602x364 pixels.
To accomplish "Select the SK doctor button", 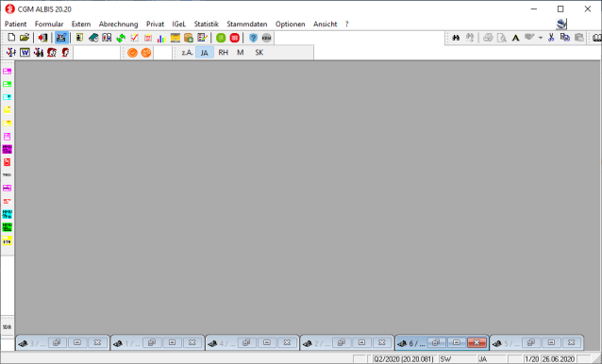I will pyautogui.click(x=259, y=53).
